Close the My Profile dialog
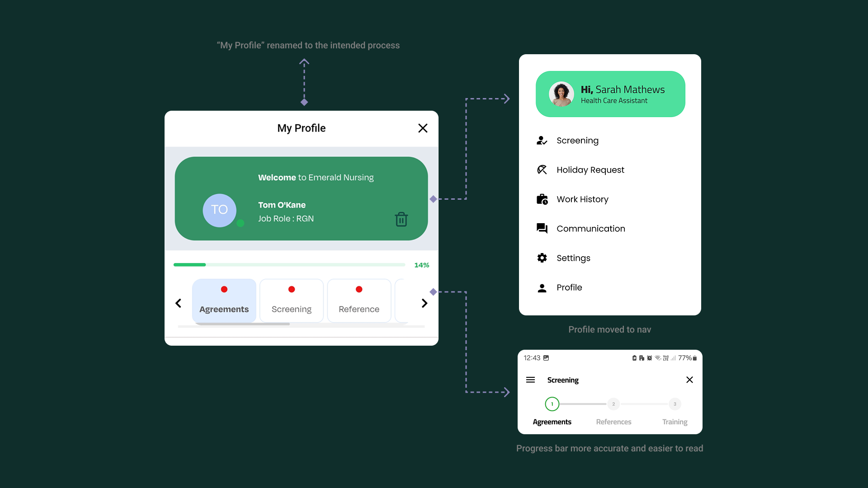The width and height of the screenshot is (868, 488). (x=423, y=128)
